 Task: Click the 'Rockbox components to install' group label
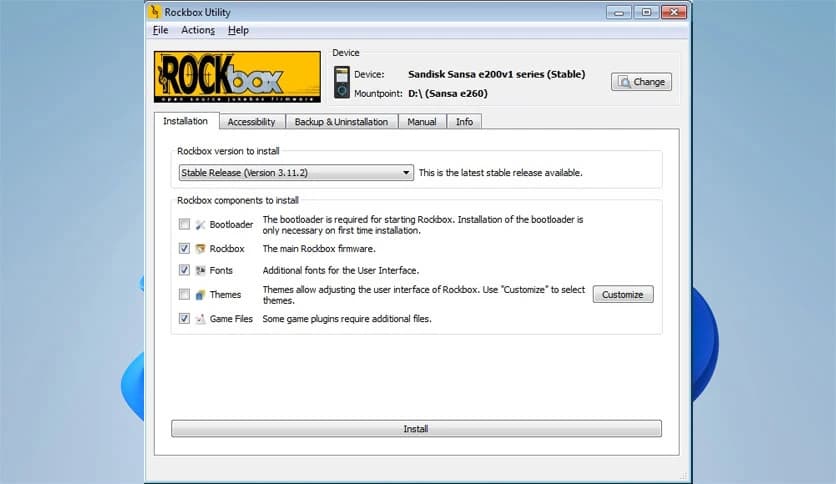point(238,200)
